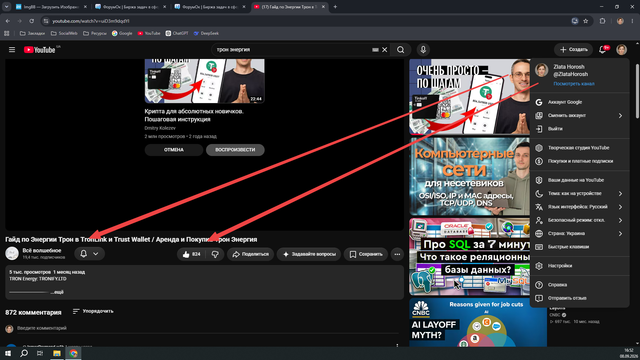
Task: Open the Упорядочить comments sort menu
Action: tap(93, 311)
